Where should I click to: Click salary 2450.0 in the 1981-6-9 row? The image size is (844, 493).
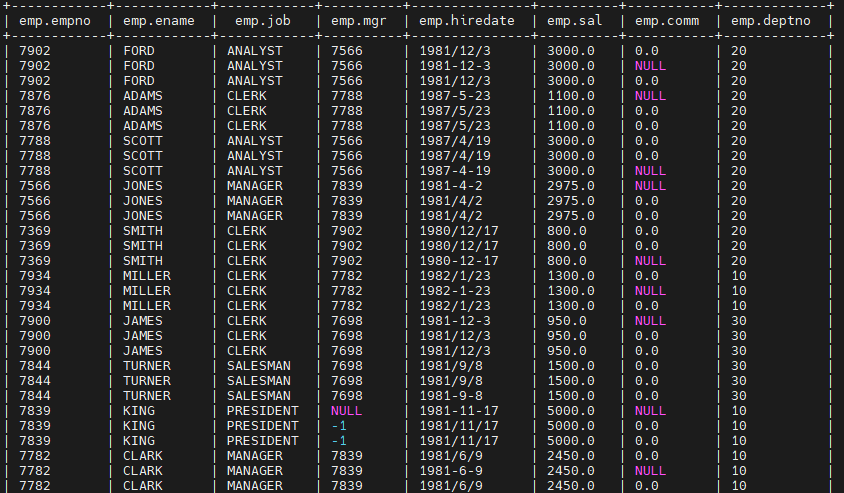pyautogui.click(x=571, y=470)
